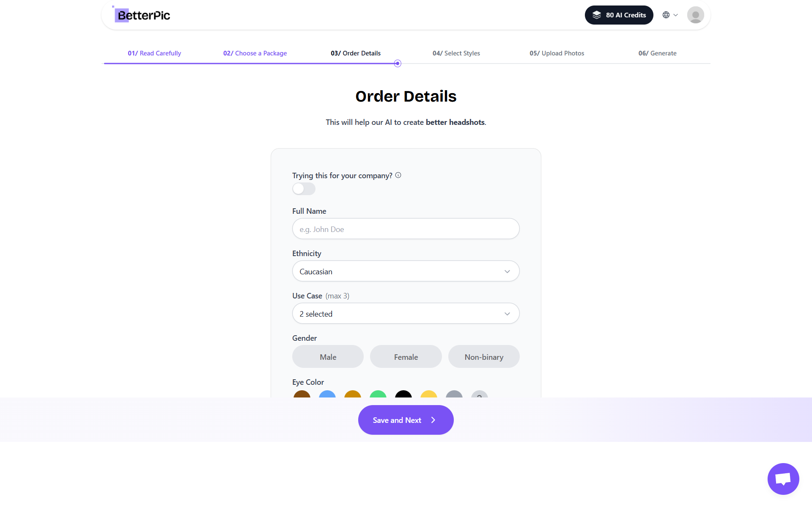Open the chat support bubble

[x=783, y=479]
